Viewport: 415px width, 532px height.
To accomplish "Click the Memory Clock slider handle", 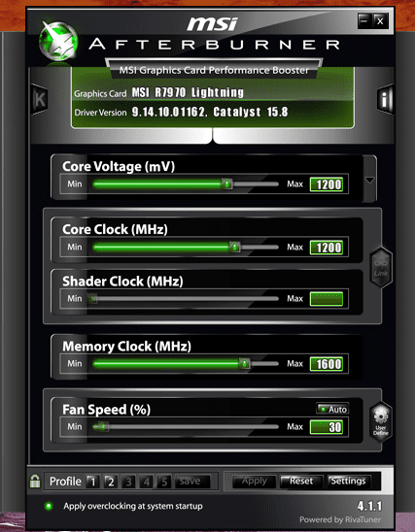I will 244,364.
